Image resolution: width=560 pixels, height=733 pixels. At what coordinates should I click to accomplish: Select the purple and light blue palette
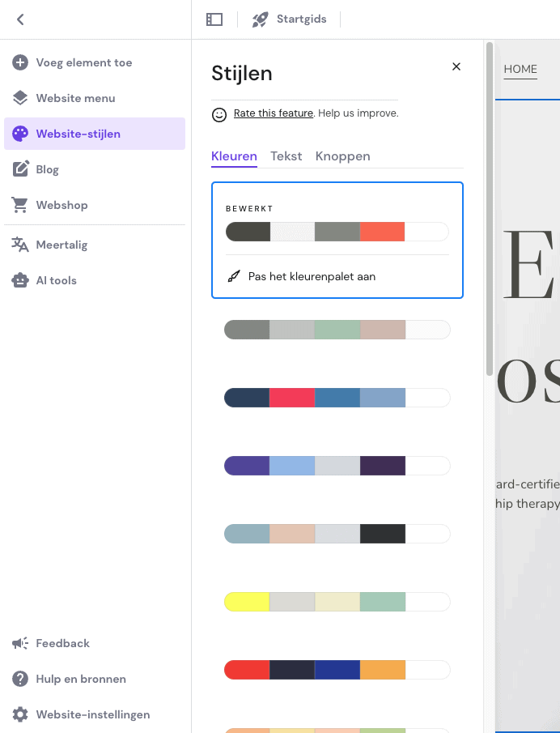point(337,466)
